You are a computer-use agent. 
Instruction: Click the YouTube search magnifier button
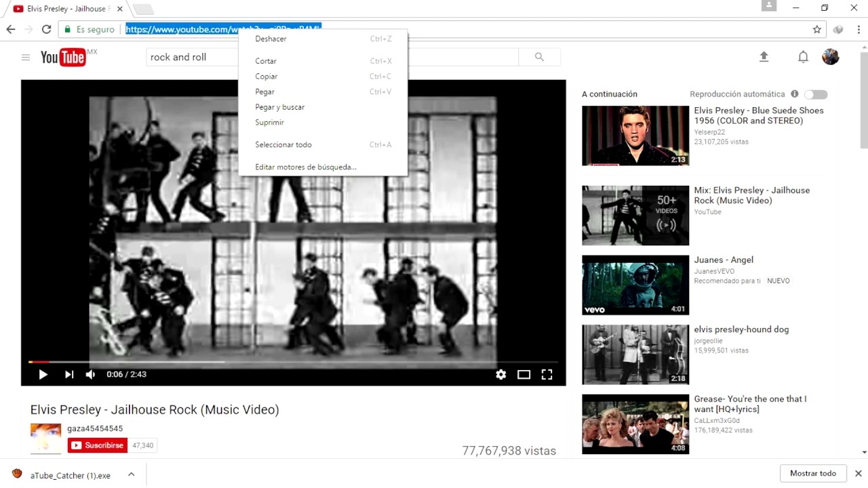pyautogui.click(x=539, y=58)
